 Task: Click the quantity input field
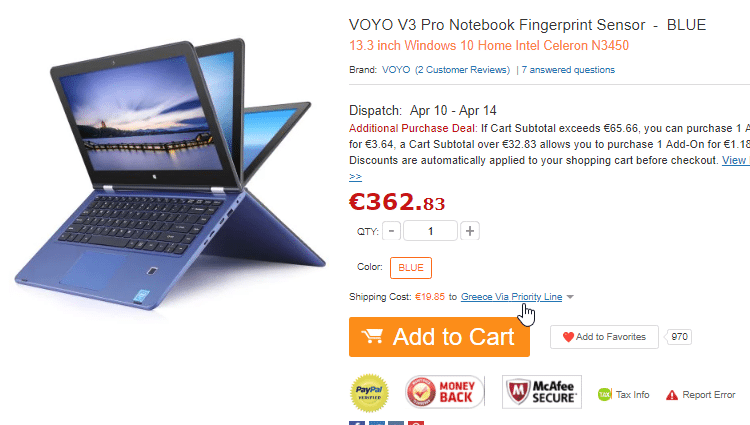click(430, 231)
